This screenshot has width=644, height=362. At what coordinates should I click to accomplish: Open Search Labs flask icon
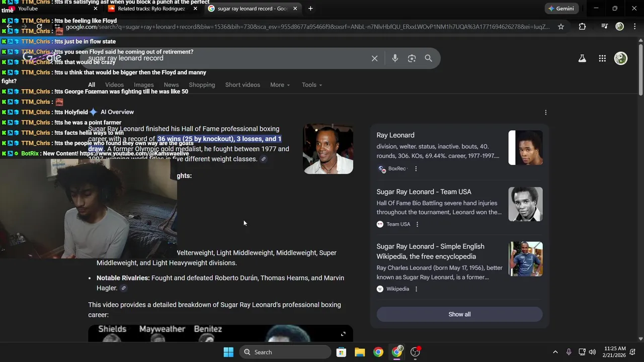[582, 58]
